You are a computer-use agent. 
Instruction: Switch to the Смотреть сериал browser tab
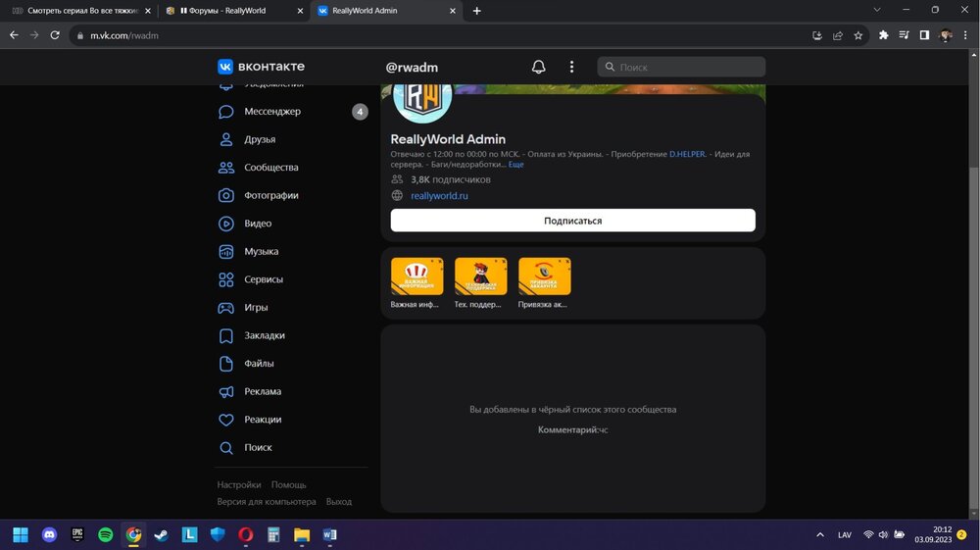(81, 11)
